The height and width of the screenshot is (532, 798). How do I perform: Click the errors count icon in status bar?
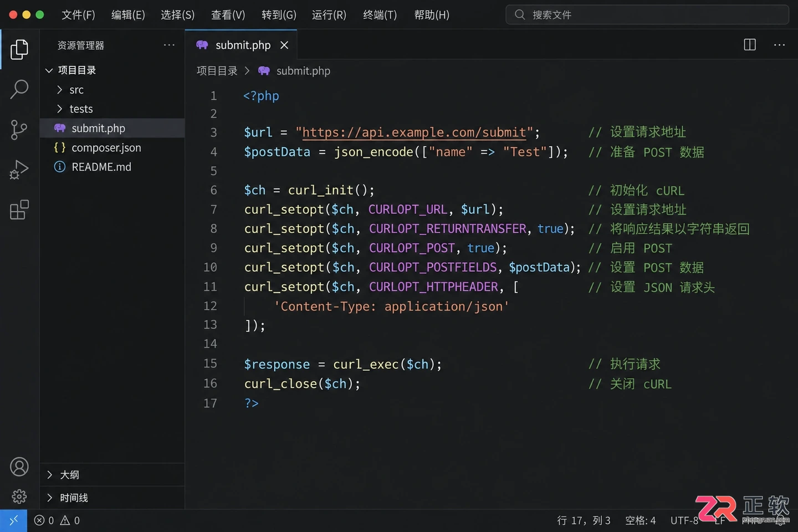(39, 520)
